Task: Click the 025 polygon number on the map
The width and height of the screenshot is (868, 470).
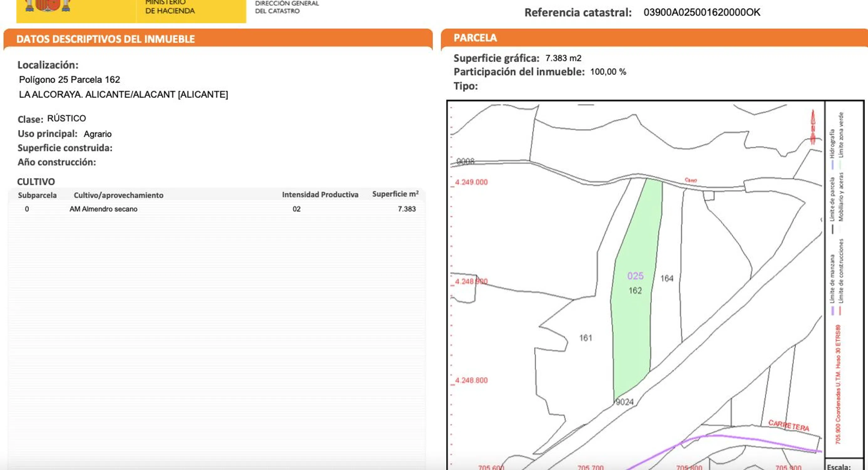Action: coord(635,276)
